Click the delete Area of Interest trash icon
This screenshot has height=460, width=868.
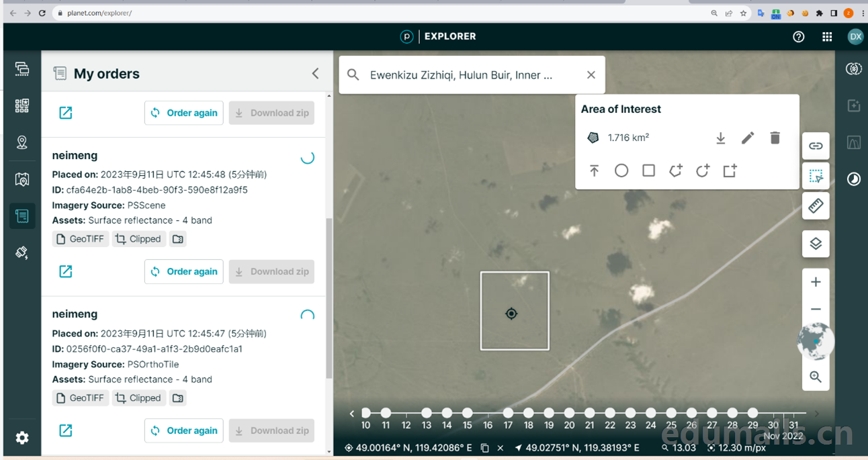point(775,138)
